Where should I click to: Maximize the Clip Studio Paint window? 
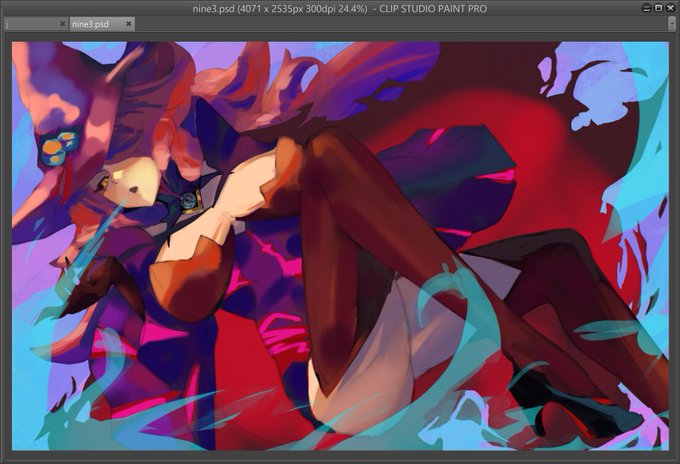tap(658, 8)
